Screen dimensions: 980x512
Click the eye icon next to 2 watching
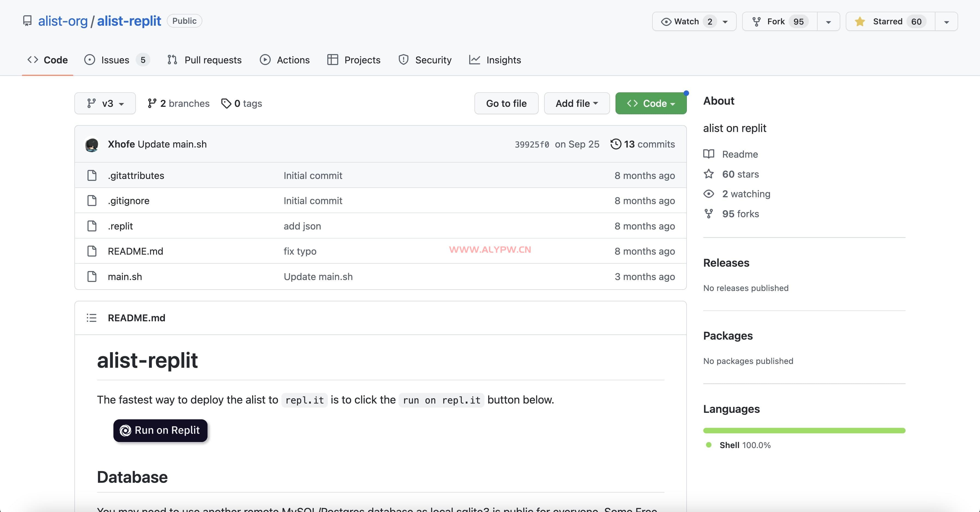pos(708,194)
